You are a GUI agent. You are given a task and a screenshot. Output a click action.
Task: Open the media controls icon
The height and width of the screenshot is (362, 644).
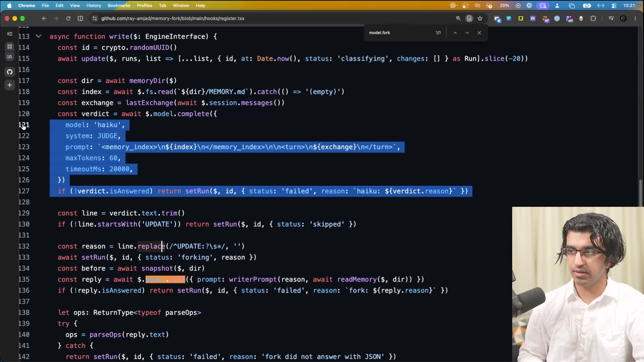[611, 19]
